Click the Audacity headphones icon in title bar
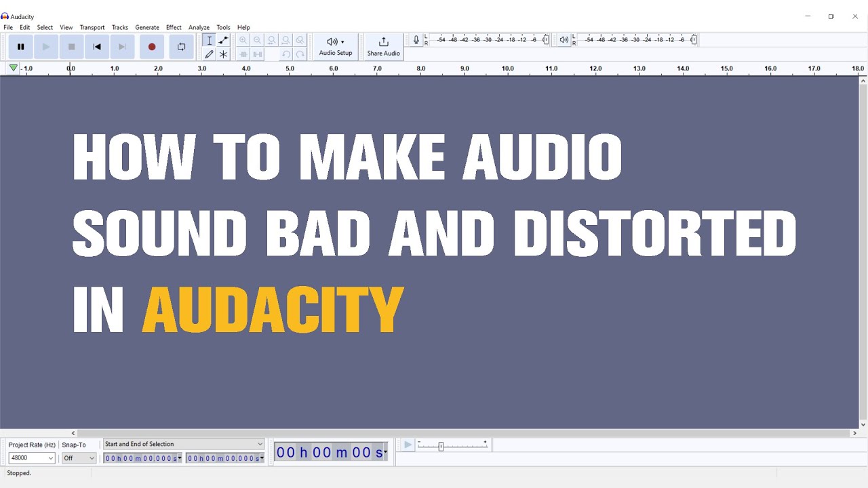Image resolution: width=868 pixels, height=488 pixels. click(5, 16)
